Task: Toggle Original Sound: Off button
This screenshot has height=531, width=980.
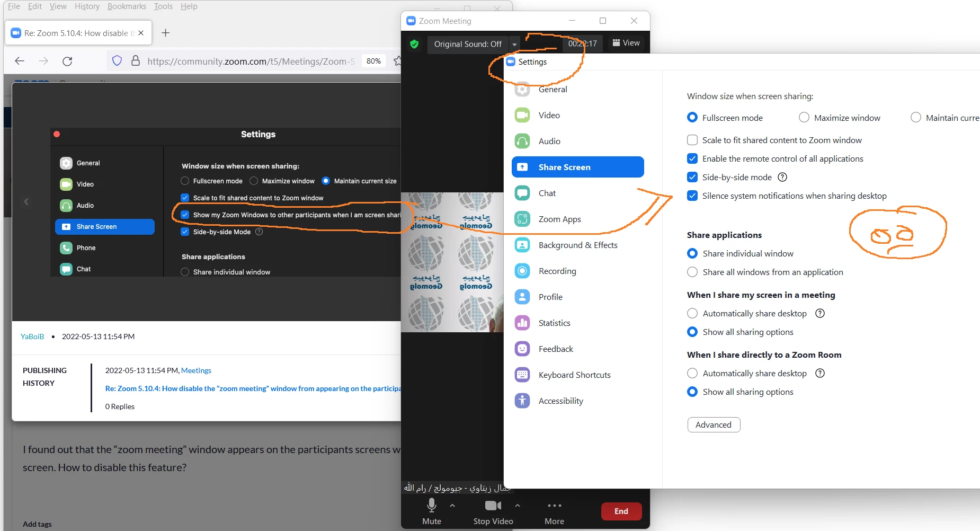Action: tap(468, 44)
